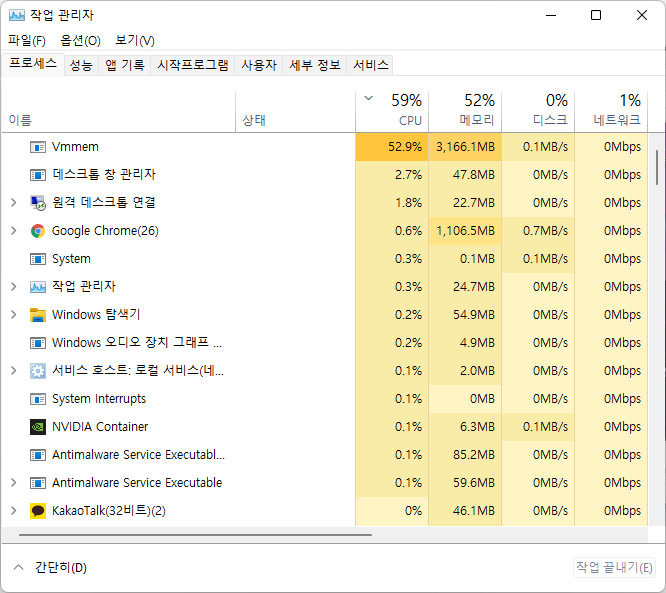Open the 파일(F) menu
The height and width of the screenshot is (593, 666).
[27, 41]
